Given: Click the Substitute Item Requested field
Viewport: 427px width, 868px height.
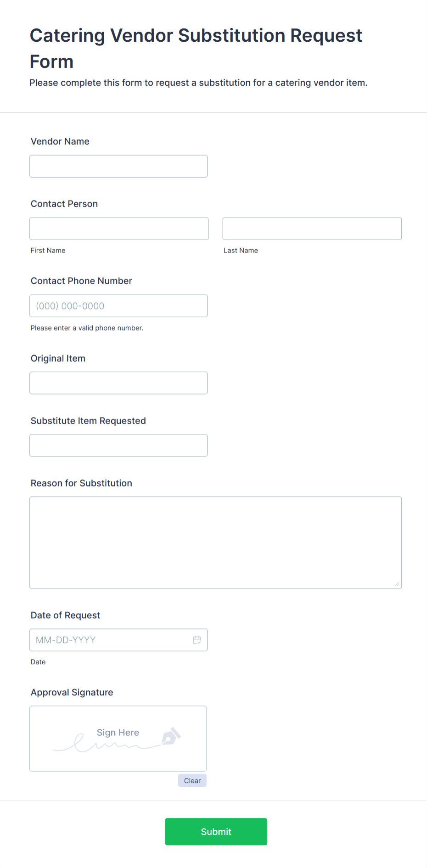Looking at the screenshot, I should 118,445.
